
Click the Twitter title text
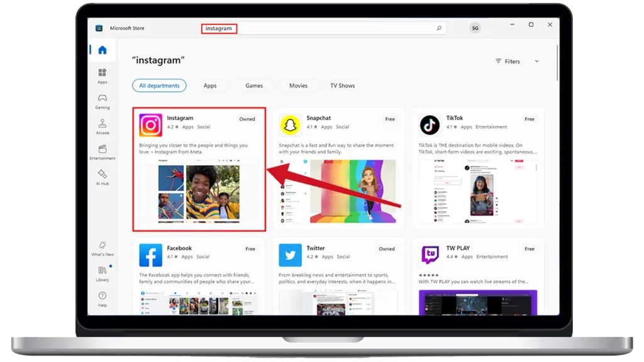(316, 248)
